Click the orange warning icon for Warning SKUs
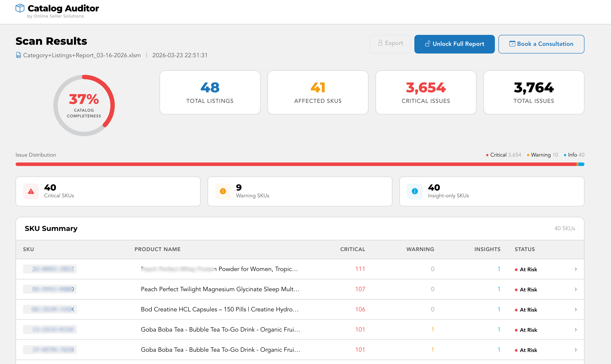611x364 pixels. coord(222,191)
